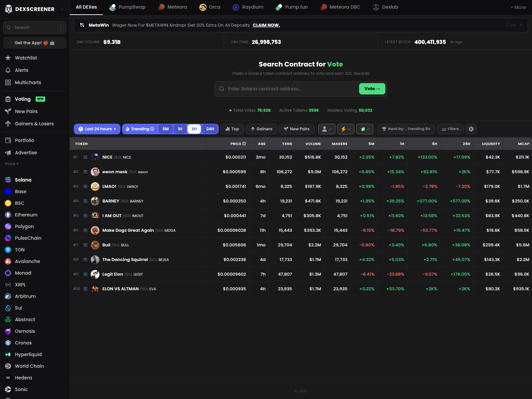Open Portfolio via the wallet icon
532x399 pixels.
(8, 140)
